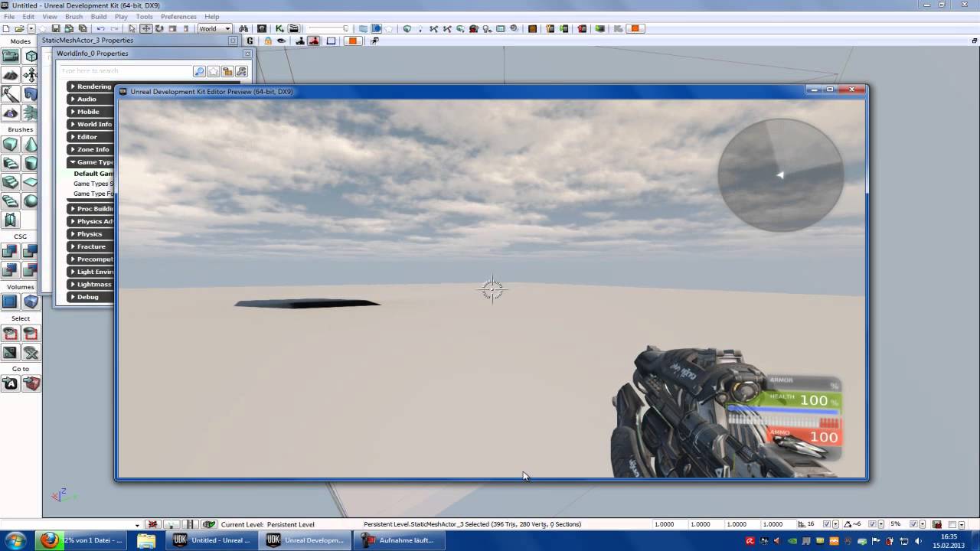The height and width of the screenshot is (551, 980).
Task: Click the Save level floppy icon
Action: click(56, 29)
